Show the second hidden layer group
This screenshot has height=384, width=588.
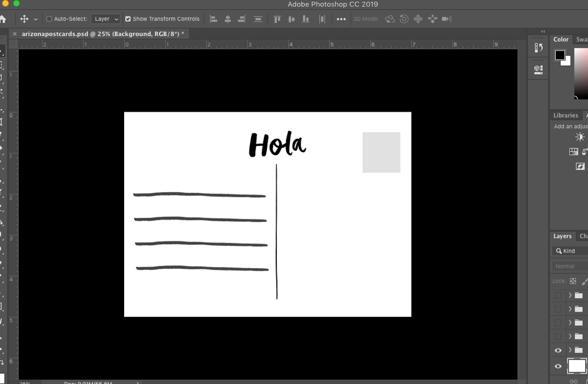[558, 309]
